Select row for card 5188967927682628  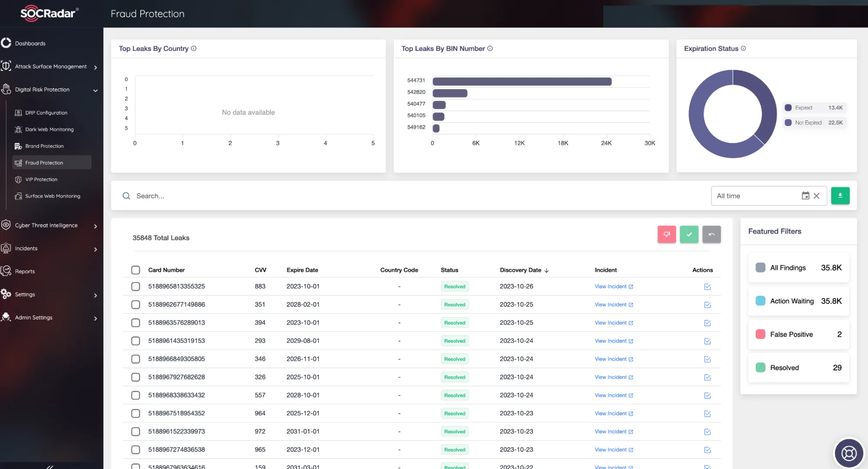[135, 377]
